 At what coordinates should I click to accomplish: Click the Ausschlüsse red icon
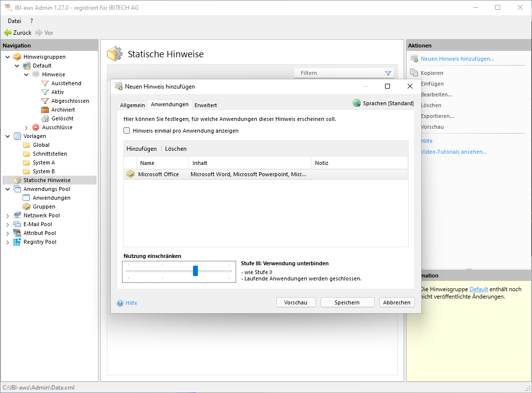pyautogui.click(x=36, y=127)
